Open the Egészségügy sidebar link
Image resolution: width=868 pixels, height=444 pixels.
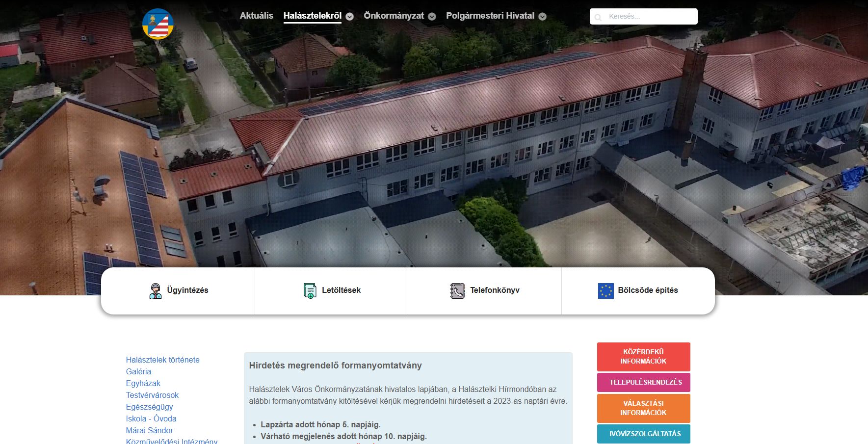(x=149, y=407)
